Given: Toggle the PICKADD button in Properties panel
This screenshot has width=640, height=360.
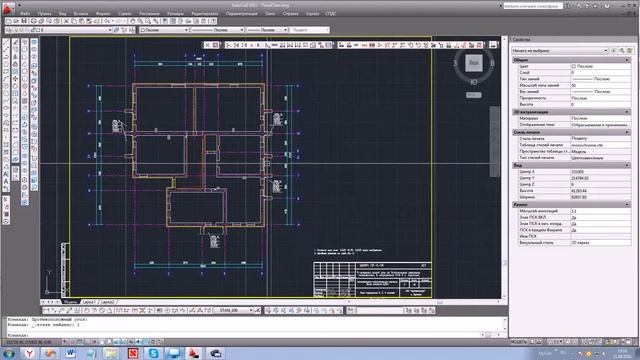Looking at the screenshot, I should pyautogui.click(x=613, y=51).
